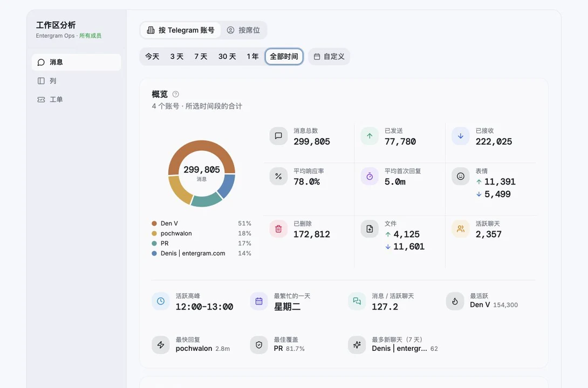
Task: Click the Denis | entergram.com legend label
Action: coord(193,253)
